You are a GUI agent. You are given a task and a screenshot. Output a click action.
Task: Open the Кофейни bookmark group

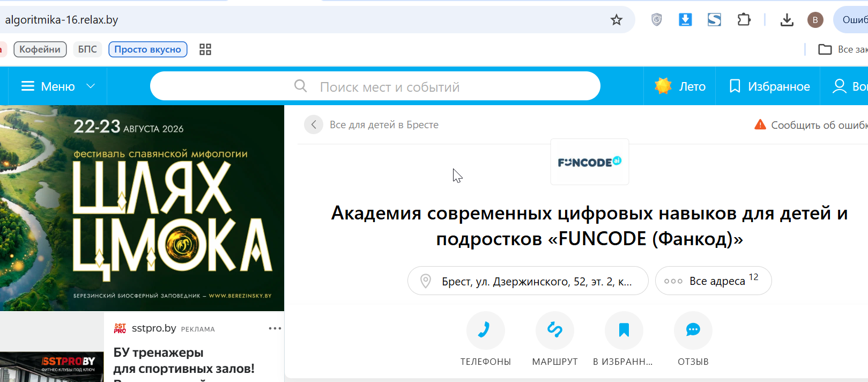[x=40, y=49]
